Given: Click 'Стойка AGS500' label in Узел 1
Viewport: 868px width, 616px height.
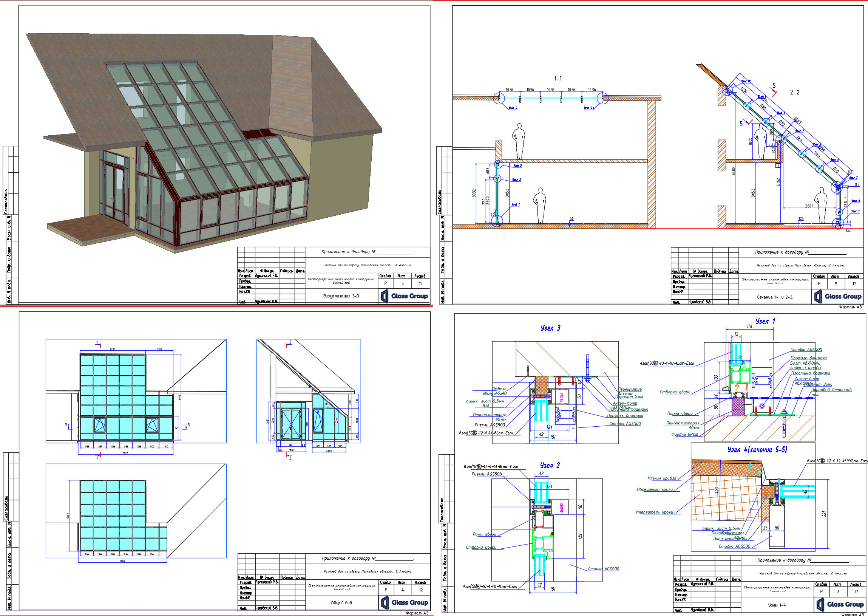Looking at the screenshot, I should click(806, 350).
